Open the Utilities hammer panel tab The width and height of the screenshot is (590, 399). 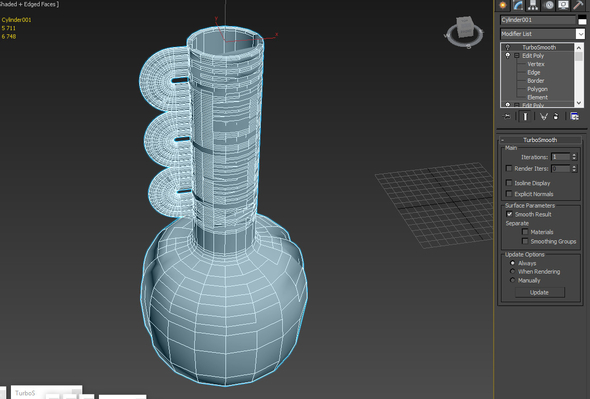click(x=578, y=5)
